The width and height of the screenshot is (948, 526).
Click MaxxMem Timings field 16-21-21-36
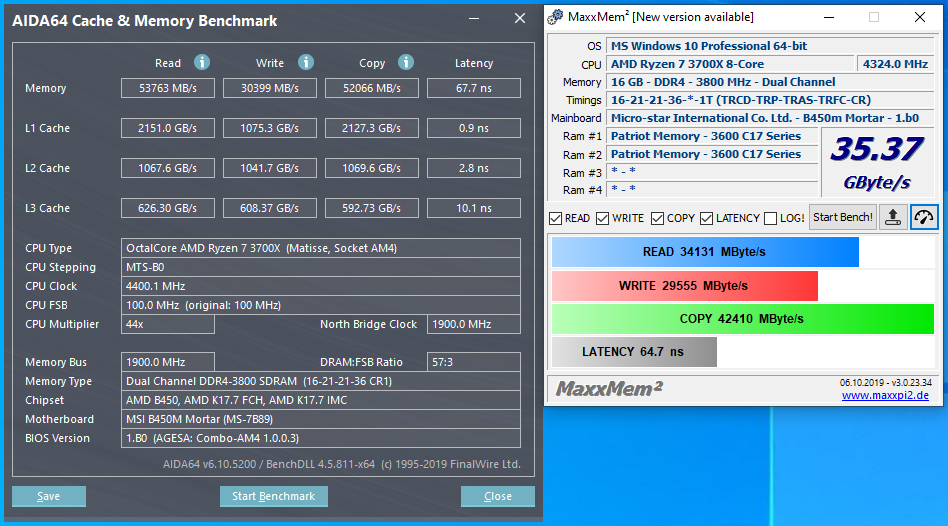(x=771, y=100)
